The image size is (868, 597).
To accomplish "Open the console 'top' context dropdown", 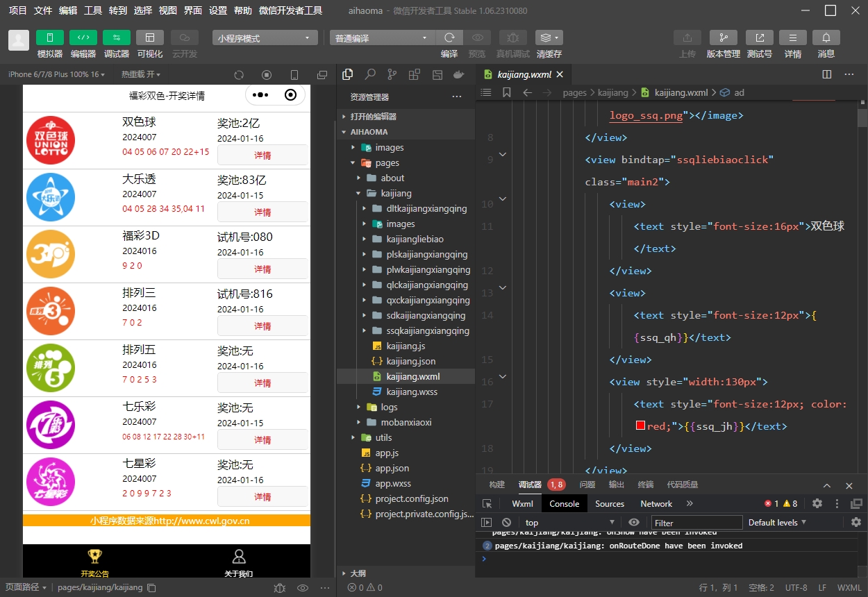I will pos(569,522).
